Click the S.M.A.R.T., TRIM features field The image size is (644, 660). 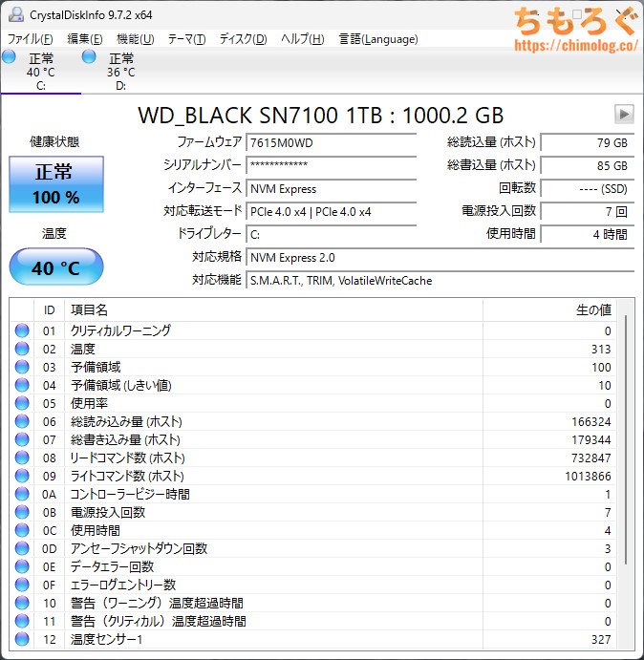tap(440, 280)
